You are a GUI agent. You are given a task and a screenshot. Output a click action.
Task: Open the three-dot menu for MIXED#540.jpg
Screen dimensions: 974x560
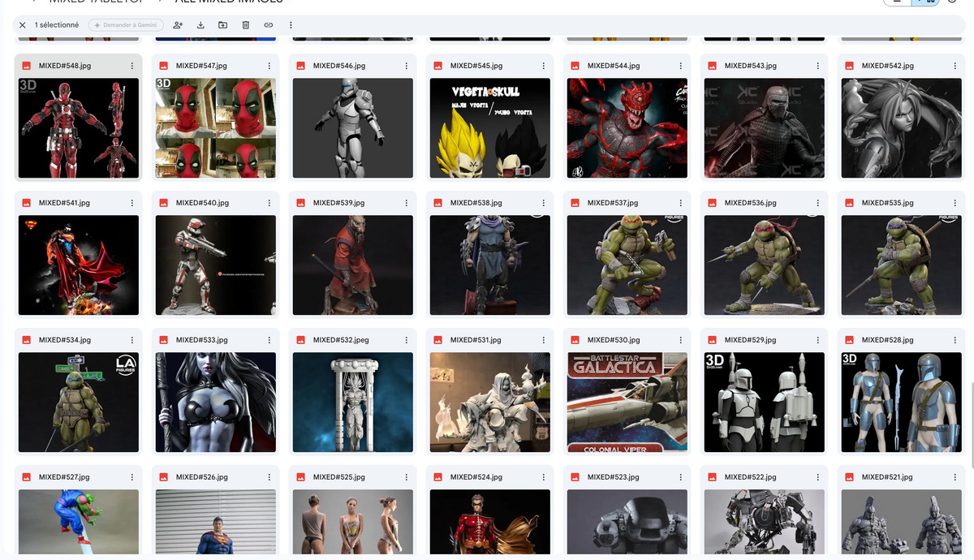click(269, 203)
